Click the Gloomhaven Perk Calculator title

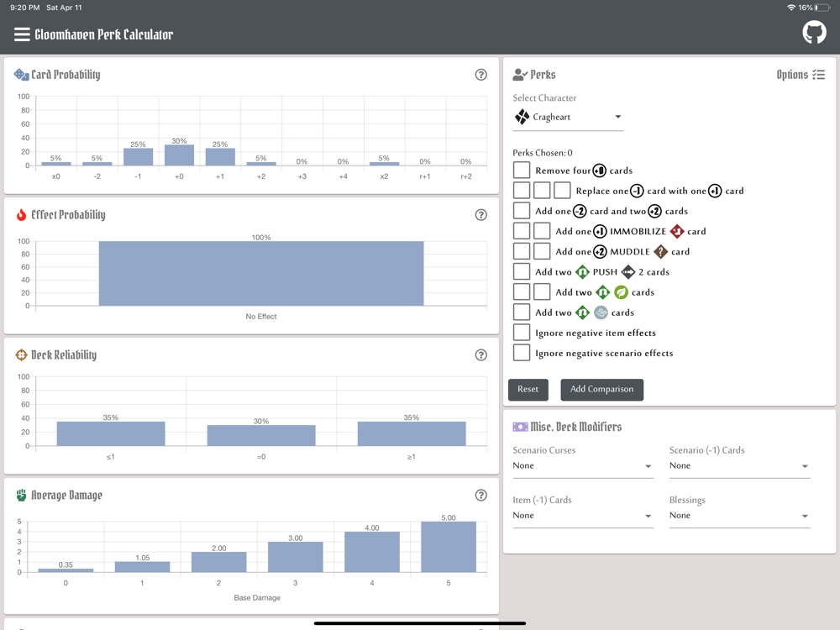point(104,34)
